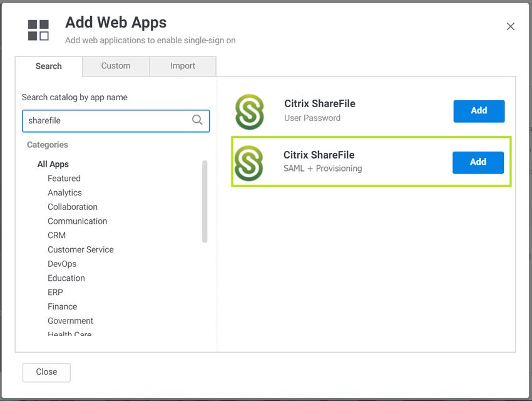This screenshot has height=401, width=532.
Task: Click the 'Add Web Apps' dialog title
Action: click(x=116, y=23)
